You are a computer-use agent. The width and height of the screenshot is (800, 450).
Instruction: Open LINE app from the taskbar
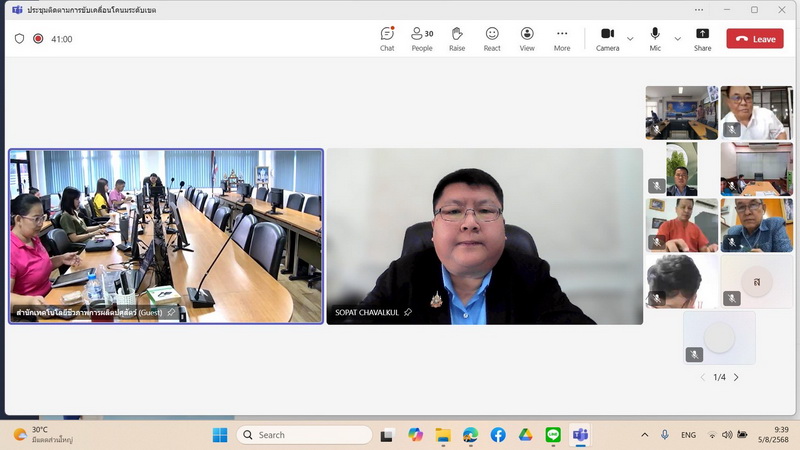553,435
